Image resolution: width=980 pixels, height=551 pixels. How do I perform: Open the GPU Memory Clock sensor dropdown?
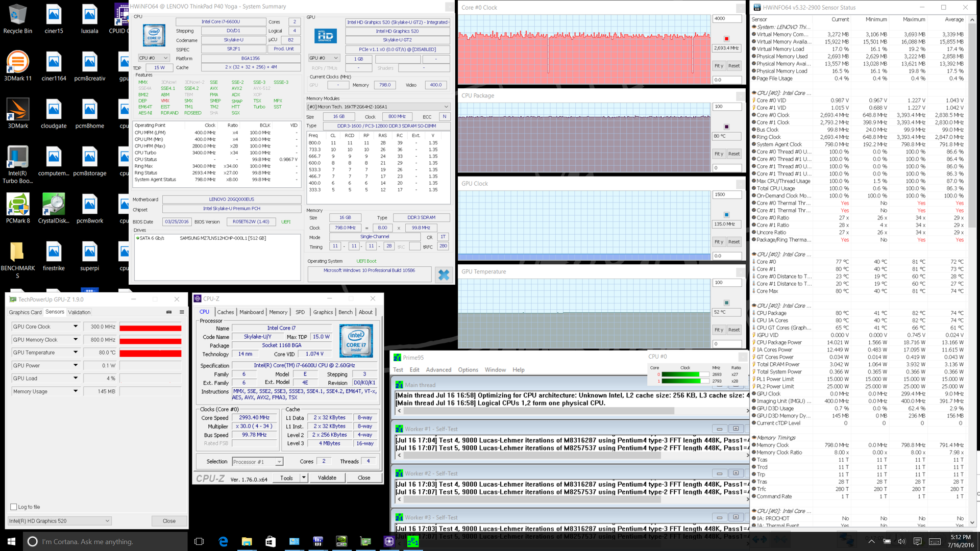point(76,339)
